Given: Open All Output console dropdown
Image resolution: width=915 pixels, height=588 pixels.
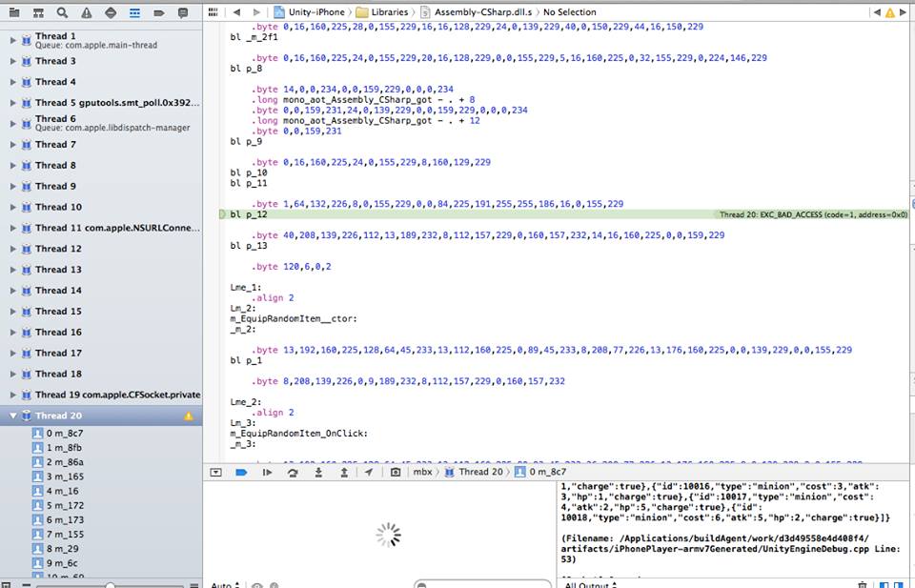Looking at the screenshot, I should 591,584.
